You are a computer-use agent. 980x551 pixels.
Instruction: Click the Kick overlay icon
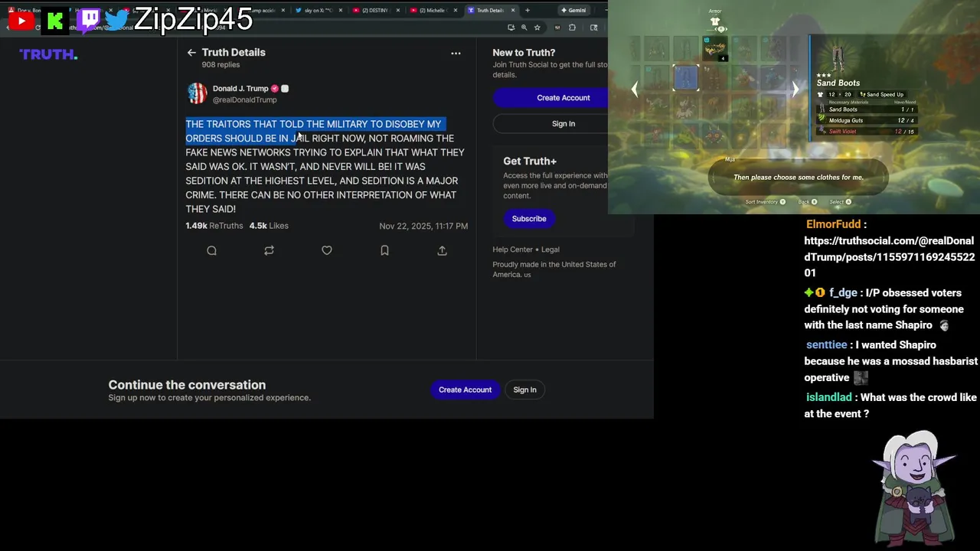(x=55, y=21)
